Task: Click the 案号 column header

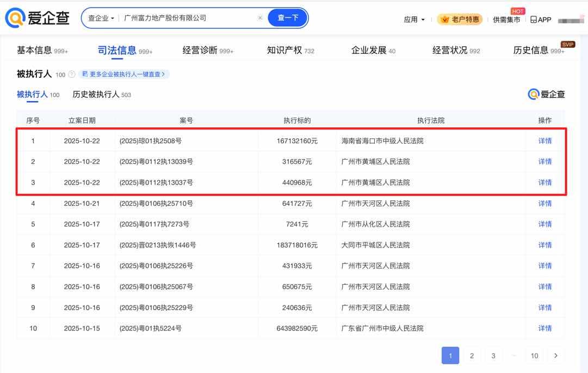Action: [x=186, y=121]
